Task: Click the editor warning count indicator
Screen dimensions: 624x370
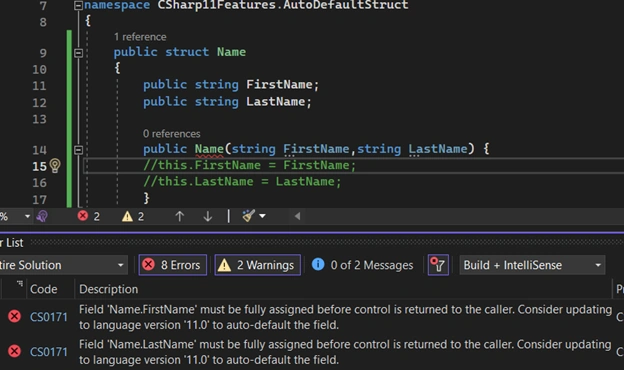Action: 133,216
